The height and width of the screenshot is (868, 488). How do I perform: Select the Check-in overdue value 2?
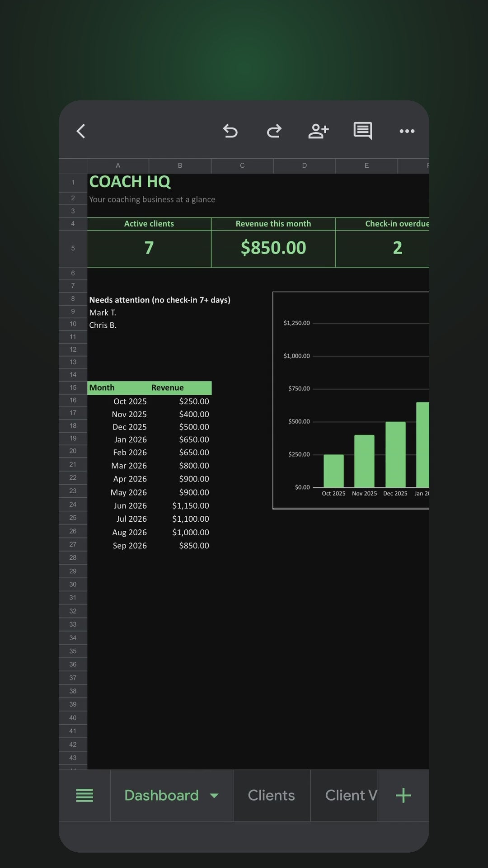coord(397,248)
